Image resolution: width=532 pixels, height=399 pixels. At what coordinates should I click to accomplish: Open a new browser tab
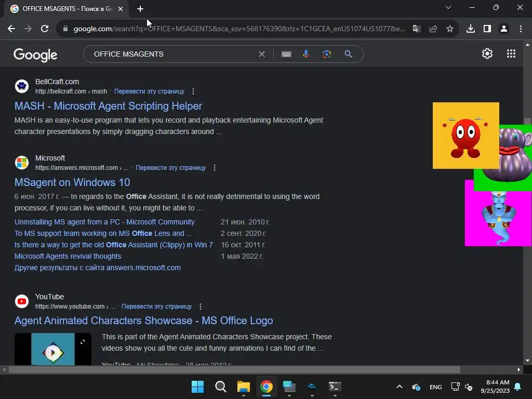pos(140,9)
